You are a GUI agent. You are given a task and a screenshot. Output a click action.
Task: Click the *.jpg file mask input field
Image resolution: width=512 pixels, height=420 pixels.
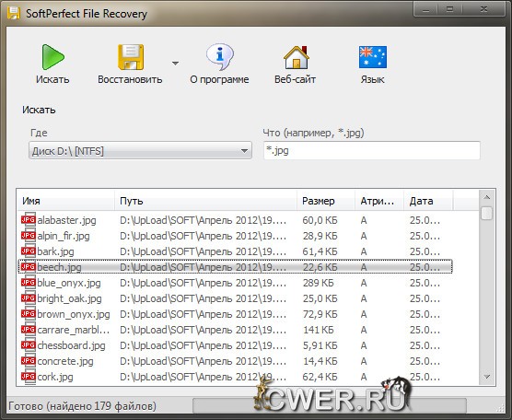coord(372,150)
